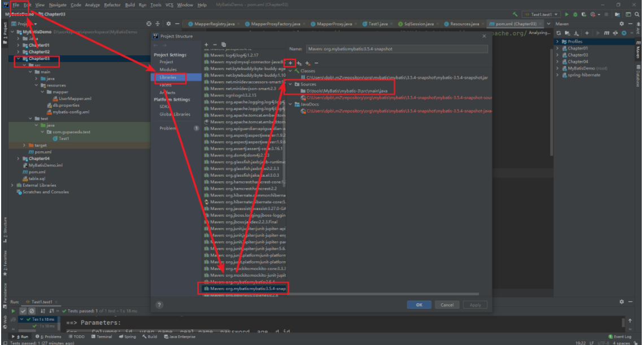Viewport: 644px width, 345px height.
Task: Open the Navigate menu
Action: point(58,5)
